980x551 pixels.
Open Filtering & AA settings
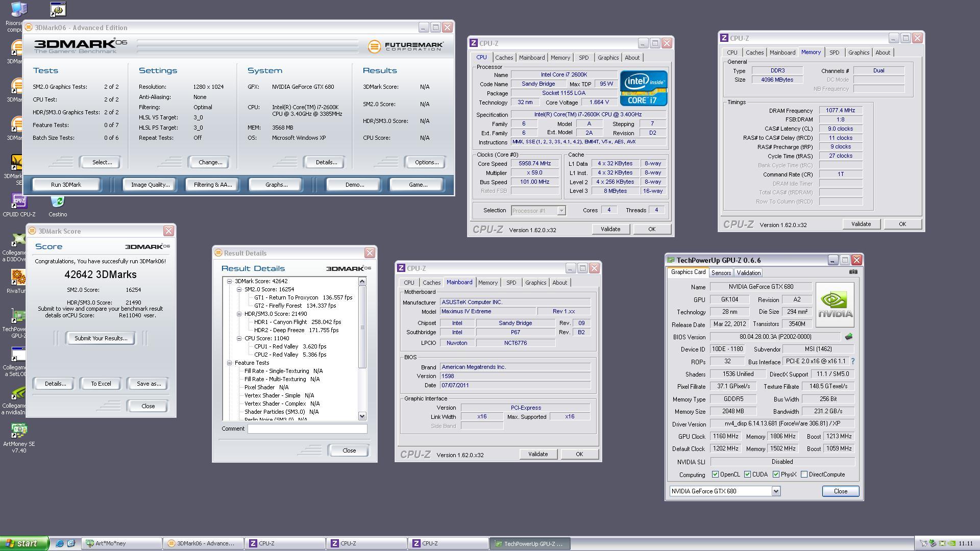coord(212,185)
